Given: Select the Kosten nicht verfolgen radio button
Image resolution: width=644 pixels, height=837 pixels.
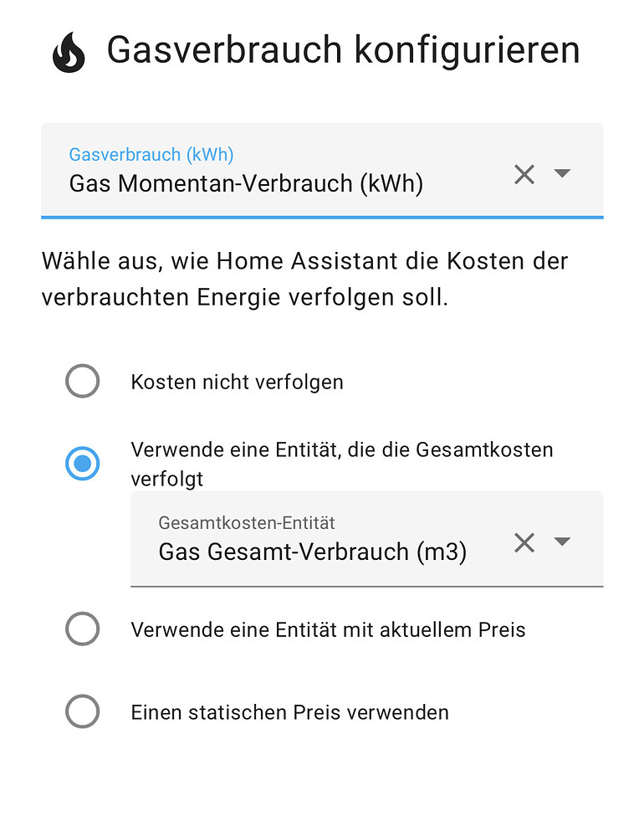Looking at the screenshot, I should pos(82,381).
